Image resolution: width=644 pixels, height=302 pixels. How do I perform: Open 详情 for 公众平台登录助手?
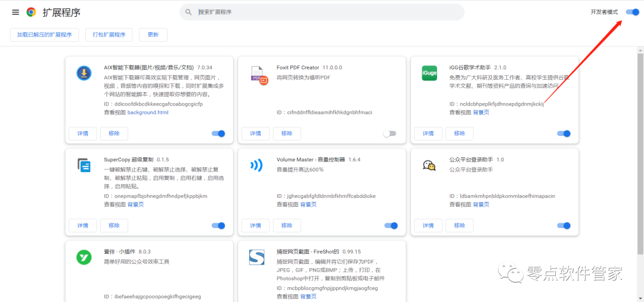[428, 225]
